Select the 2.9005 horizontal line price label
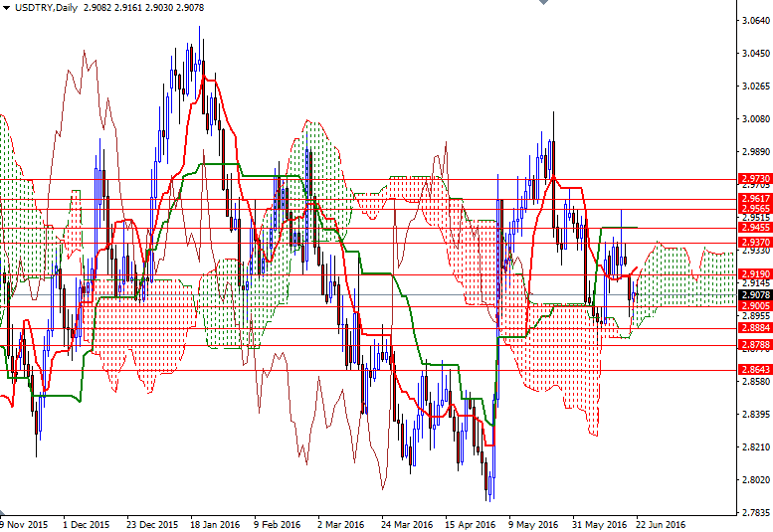The height and width of the screenshot is (532, 773). click(x=755, y=305)
